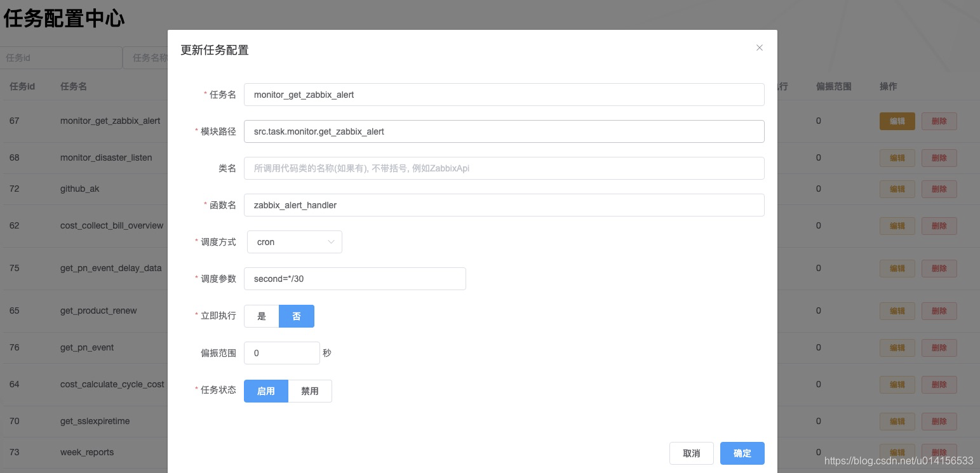This screenshot has height=473, width=980.
Task: Click 编辑 for get_sslexpiretime row
Action: click(x=897, y=422)
